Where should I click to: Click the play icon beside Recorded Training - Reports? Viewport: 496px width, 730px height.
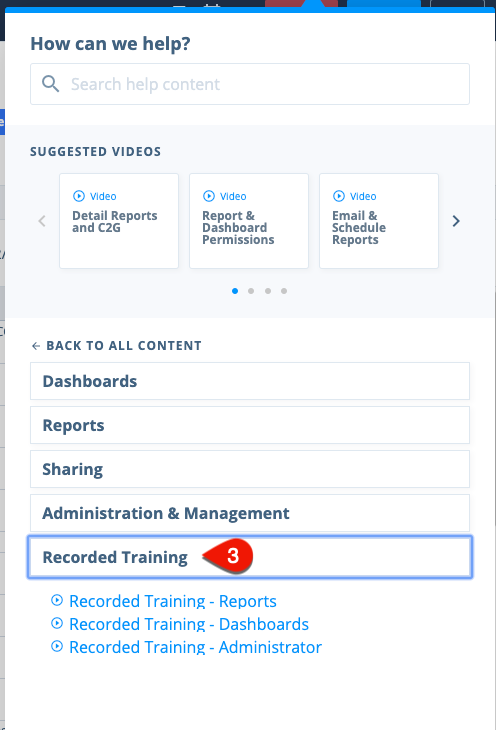tap(57, 601)
